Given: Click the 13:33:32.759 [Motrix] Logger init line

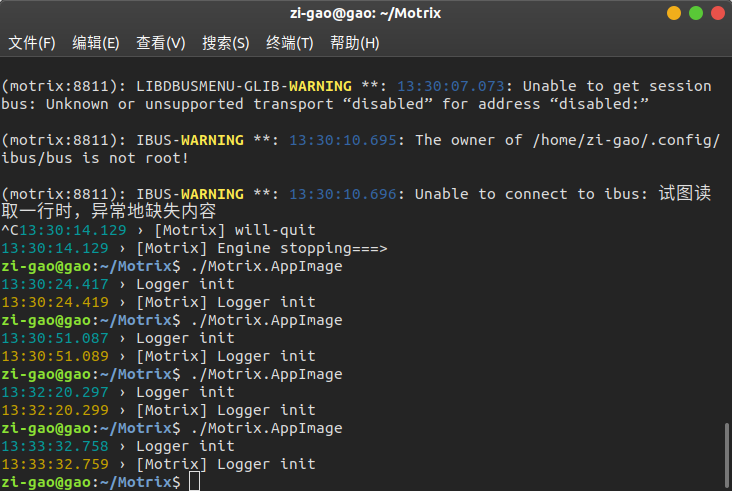Looking at the screenshot, I should click(x=158, y=464).
